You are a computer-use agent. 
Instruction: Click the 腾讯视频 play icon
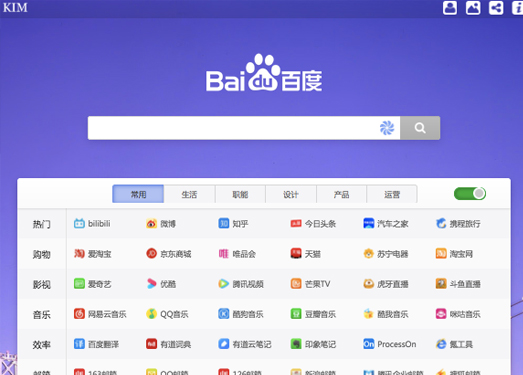click(x=223, y=284)
